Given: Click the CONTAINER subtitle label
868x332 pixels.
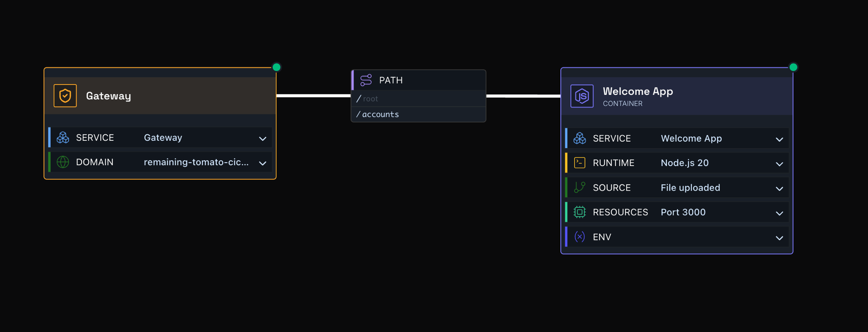Looking at the screenshot, I should [x=622, y=104].
